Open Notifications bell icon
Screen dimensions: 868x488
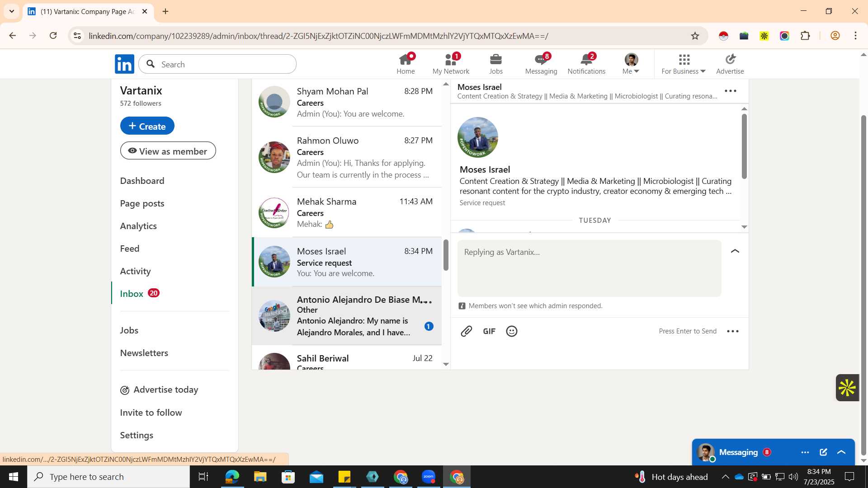click(586, 64)
